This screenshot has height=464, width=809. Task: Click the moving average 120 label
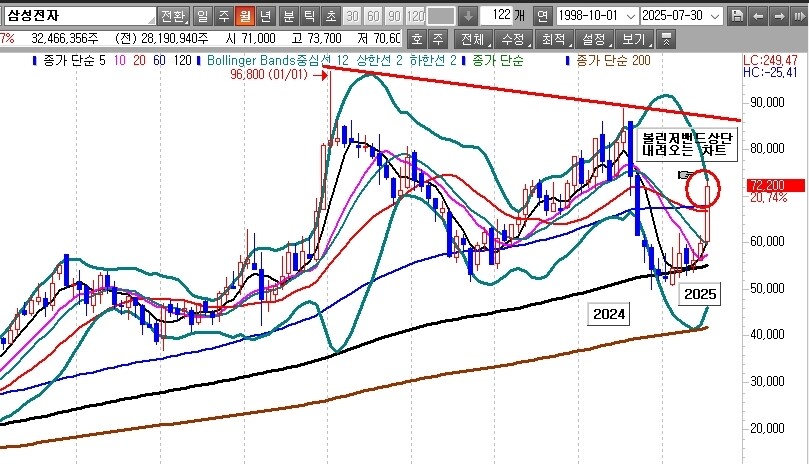click(x=182, y=60)
